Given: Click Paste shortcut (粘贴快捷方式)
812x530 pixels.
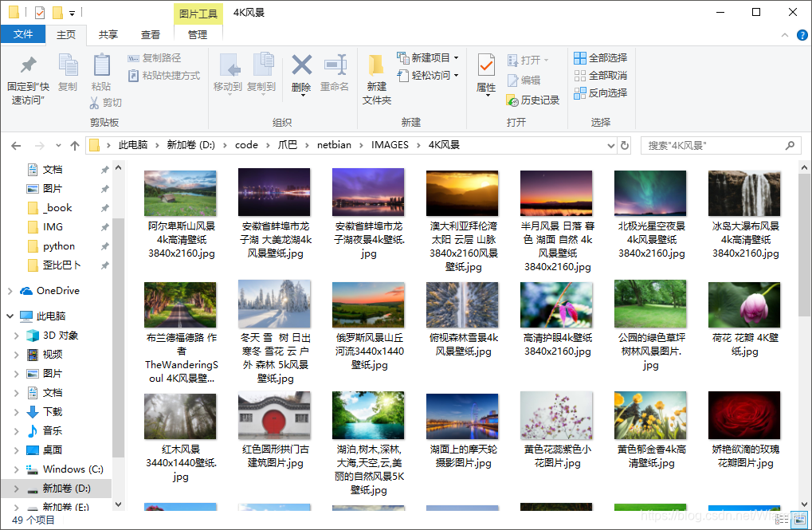Looking at the screenshot, I should coord(163,76).
